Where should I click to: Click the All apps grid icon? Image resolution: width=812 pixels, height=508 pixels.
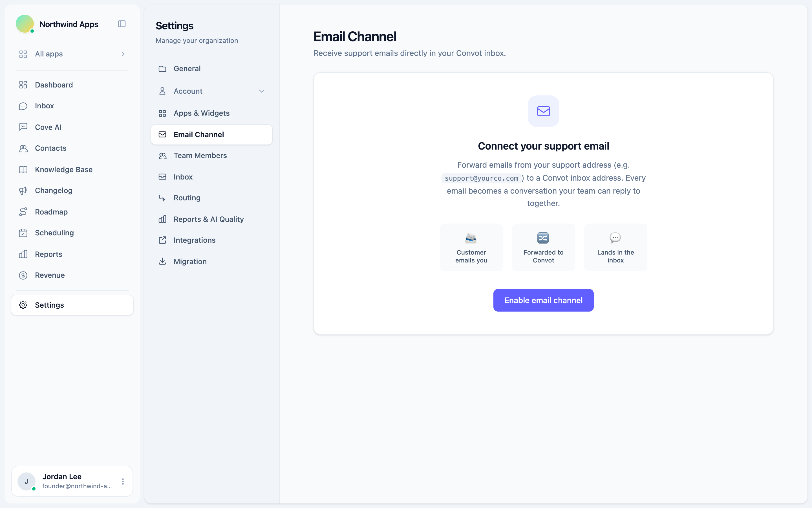pos(23,54)
